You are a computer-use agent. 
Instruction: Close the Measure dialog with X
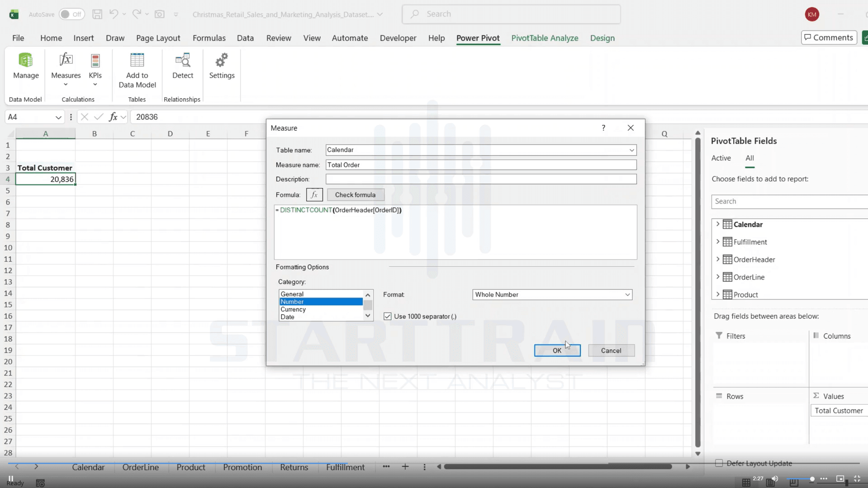pyautogui.click(x=631, y=128)
